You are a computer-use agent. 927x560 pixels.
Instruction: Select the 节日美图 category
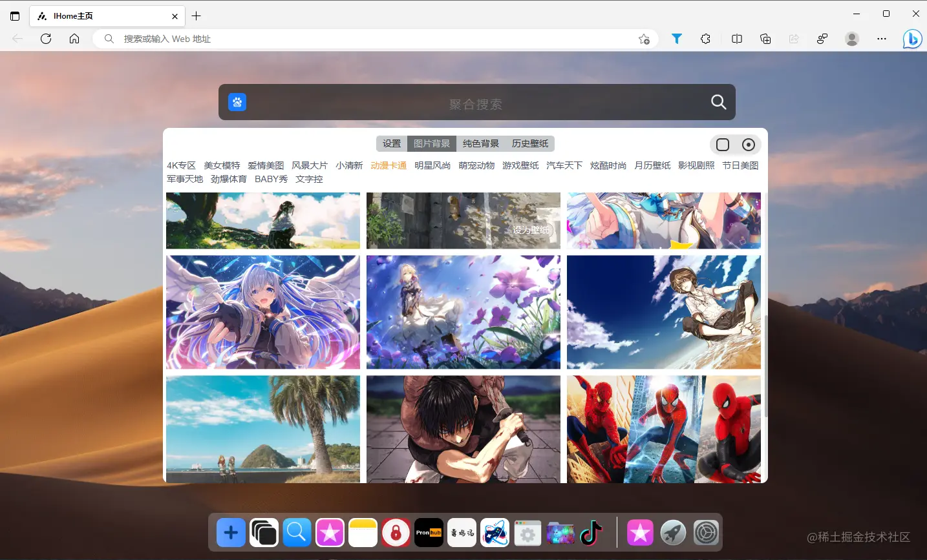pyautogui.click(x=740, y=165)
